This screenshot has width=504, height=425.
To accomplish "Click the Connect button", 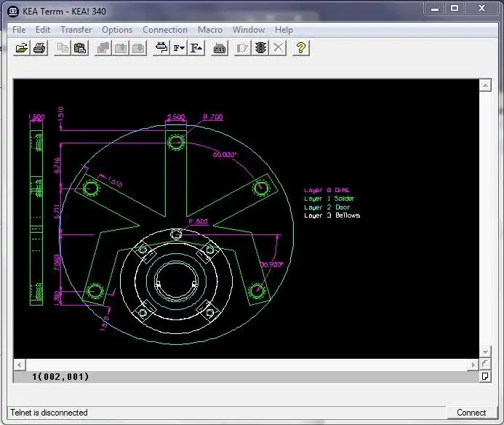I will [x=471, y=413].
